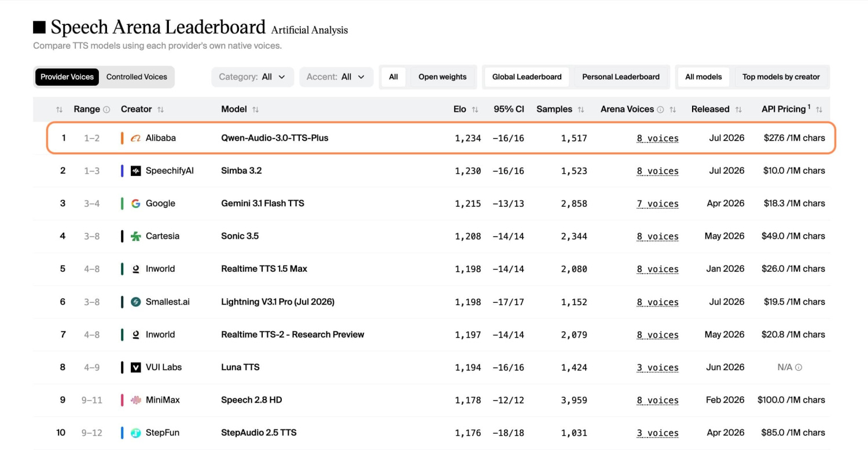Viewport: 868px width, 450px height.
Task: Open the 8 voices link for Realtime TTS 1.5 Max
Action: click(657, 269)
